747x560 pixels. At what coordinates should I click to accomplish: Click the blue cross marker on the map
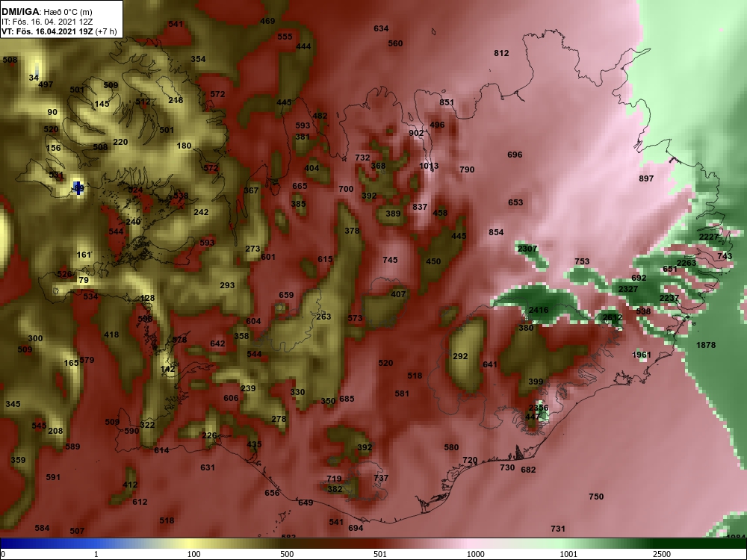click(x=78, y=188)
